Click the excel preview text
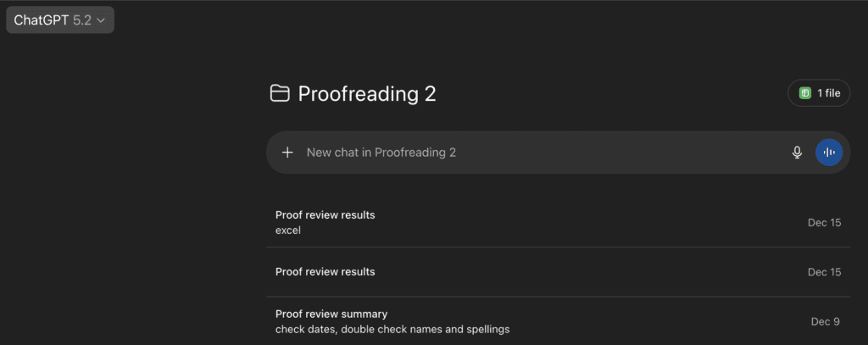The width and height of the screenshot is (868, 345). 288,230
